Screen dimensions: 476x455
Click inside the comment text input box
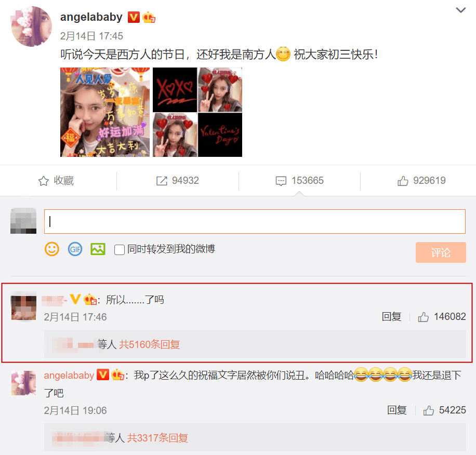(x=255, y=221)
